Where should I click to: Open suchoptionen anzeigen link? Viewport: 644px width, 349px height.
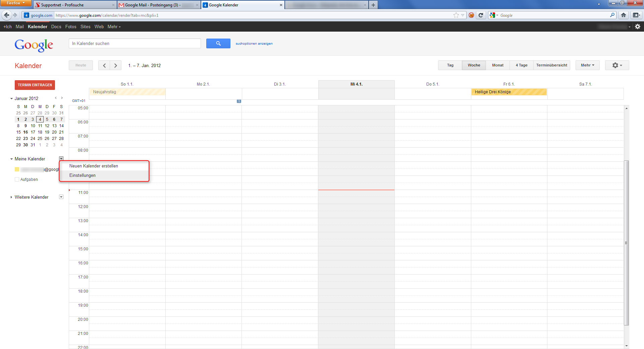pyautogui.click(x=254, y=43)
